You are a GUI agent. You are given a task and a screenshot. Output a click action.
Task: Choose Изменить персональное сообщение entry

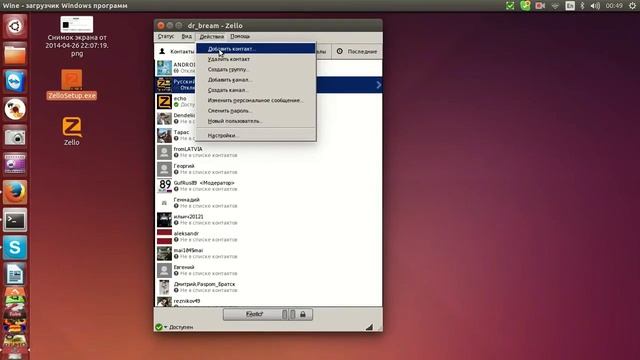point(256,100)
